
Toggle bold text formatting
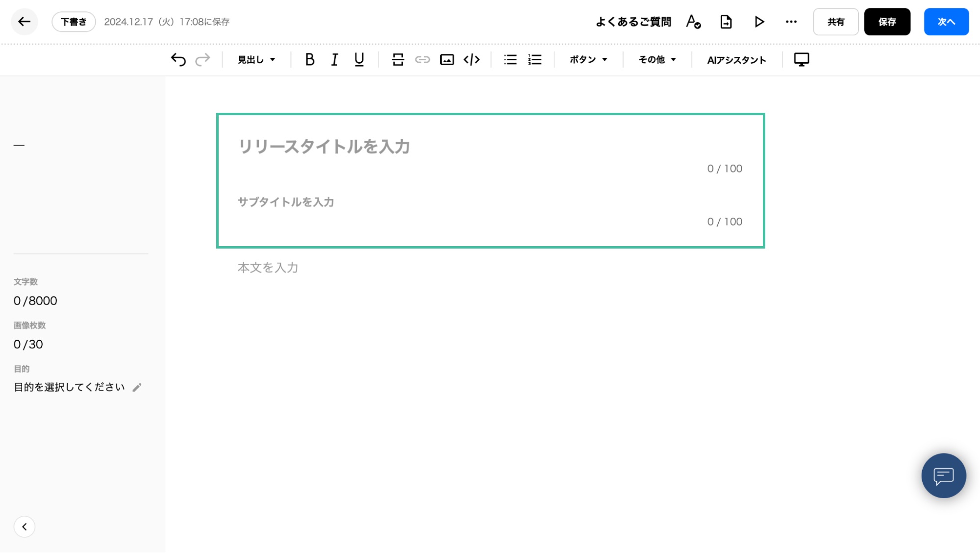click(309, 60)
